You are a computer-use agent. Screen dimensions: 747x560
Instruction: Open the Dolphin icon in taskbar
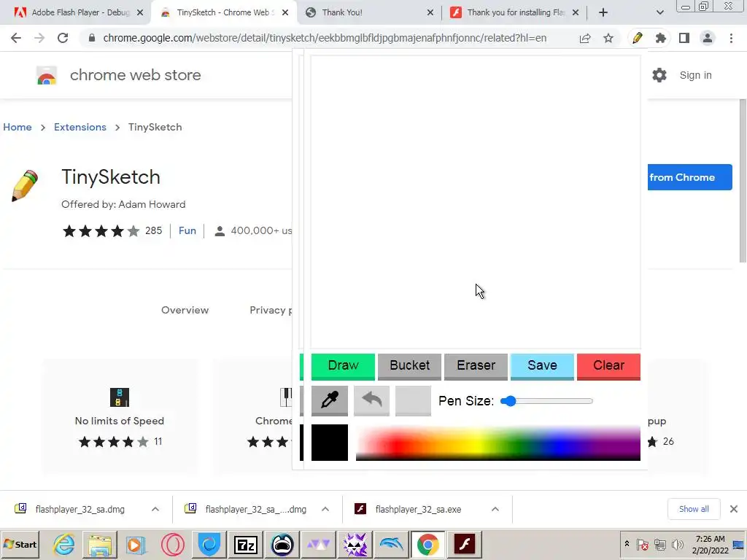[391, 544]
